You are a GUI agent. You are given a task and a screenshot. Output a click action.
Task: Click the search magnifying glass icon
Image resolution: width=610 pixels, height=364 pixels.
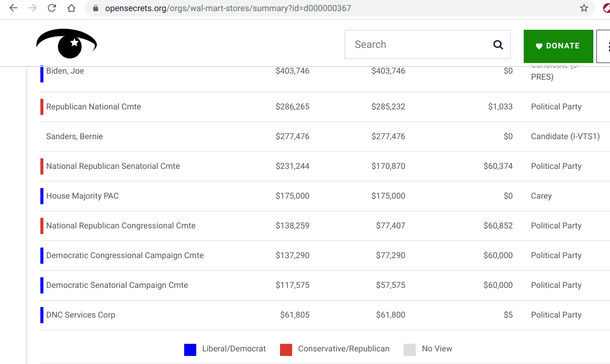(x=498, y=45)
